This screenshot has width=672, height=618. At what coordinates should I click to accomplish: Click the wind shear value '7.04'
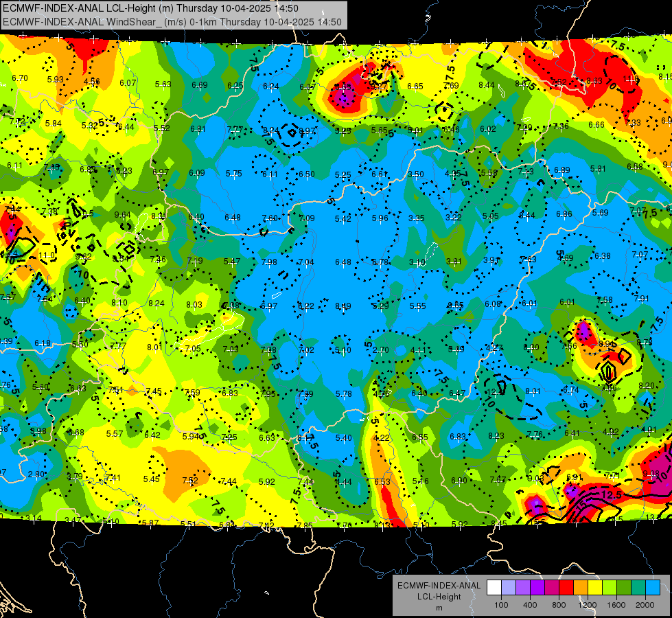point(306,262)
